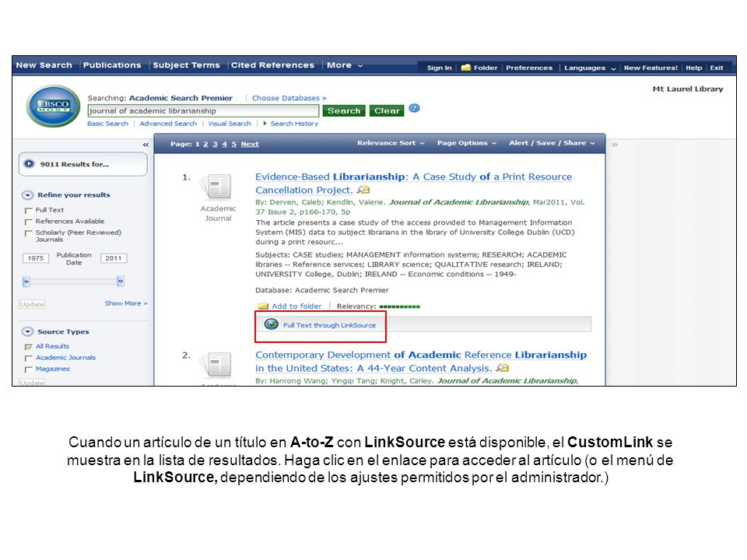Click Preferences in top bar

529,68
